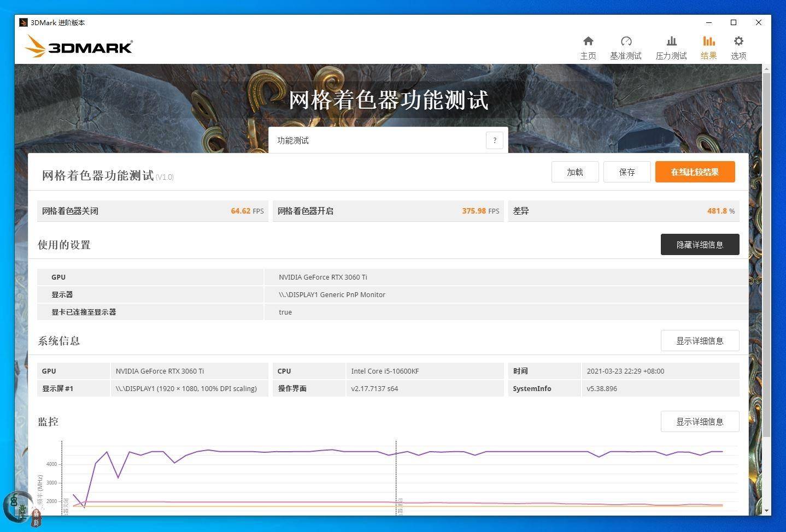Click the 差异 label
The height and width of the screenshot is (532, 786).
[x=521, y=211]
